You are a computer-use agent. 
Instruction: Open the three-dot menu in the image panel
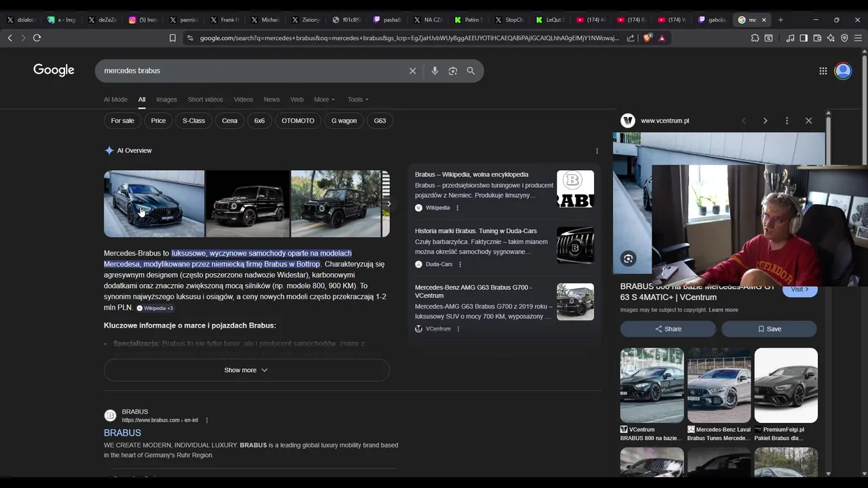click(787, 121)
